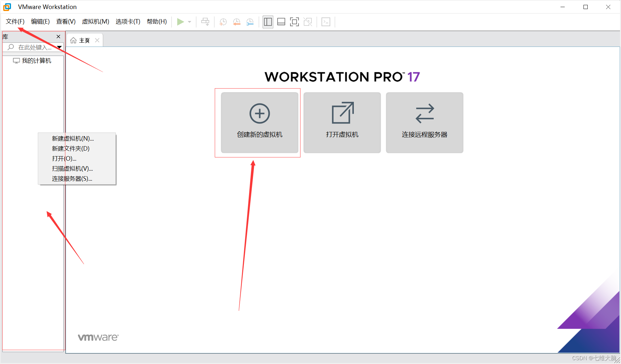The height and width of the screenshot is (364, 621).
Task: Select 新建虚拟机(N)... from context menu
Action: coord(73,138)
